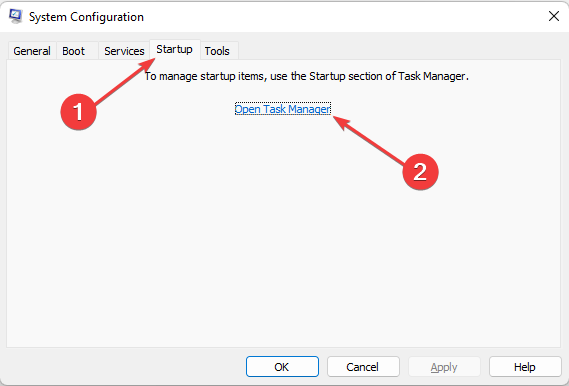Click the red circle numbered 2
Image resolution: width=569 pixels, height=386 pixels.
(x=420, y=172)
